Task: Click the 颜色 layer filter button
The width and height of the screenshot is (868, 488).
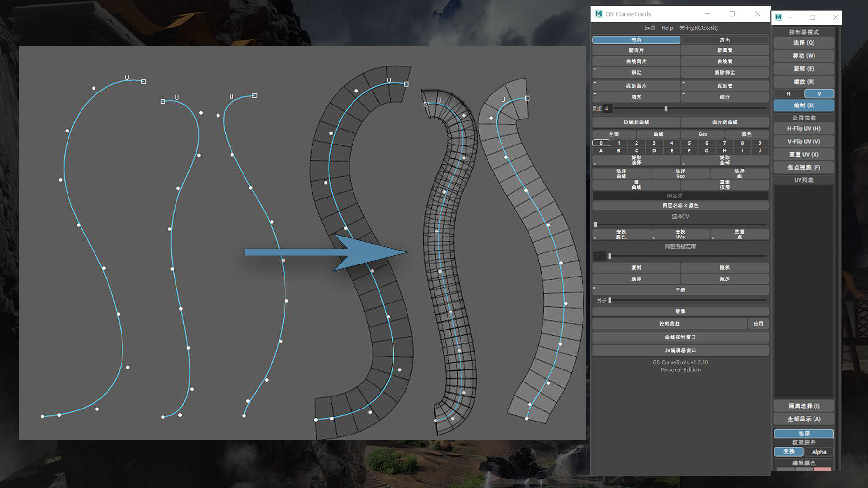Action: tap(747, 134)
